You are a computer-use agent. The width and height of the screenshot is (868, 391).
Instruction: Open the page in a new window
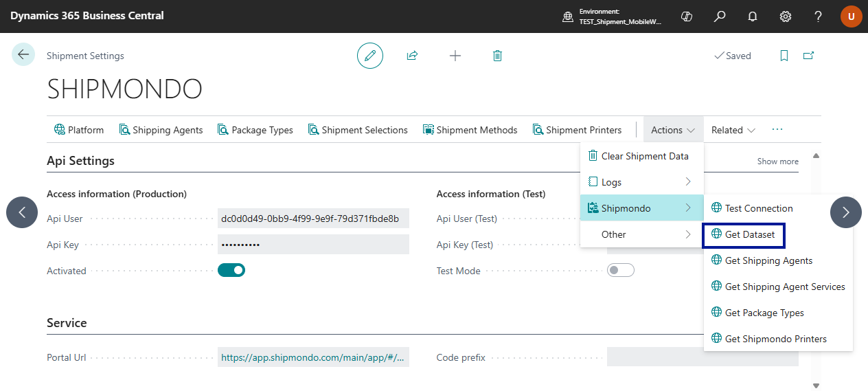pos(808,56)
